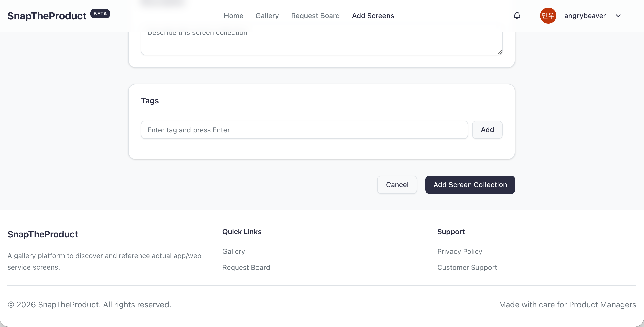Open Request Board in top navigation
This screenshot has height=327, width=644.
[x=315, y=16]
